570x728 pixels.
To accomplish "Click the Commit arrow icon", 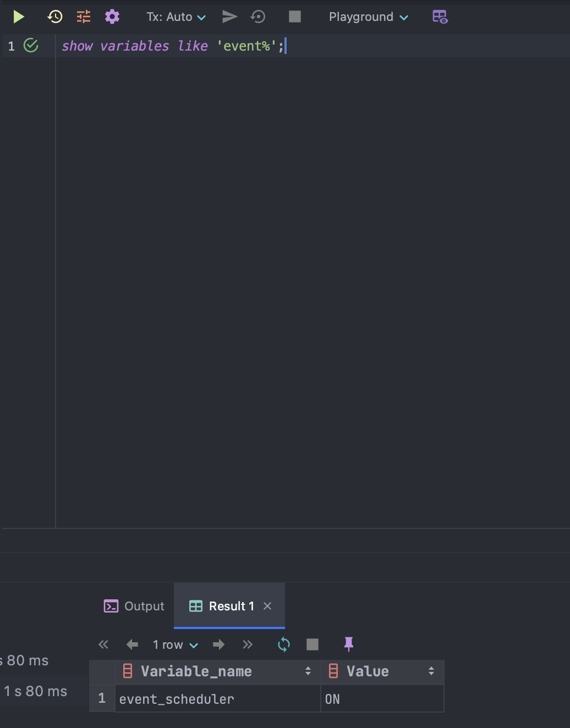I will pos(229,17).
